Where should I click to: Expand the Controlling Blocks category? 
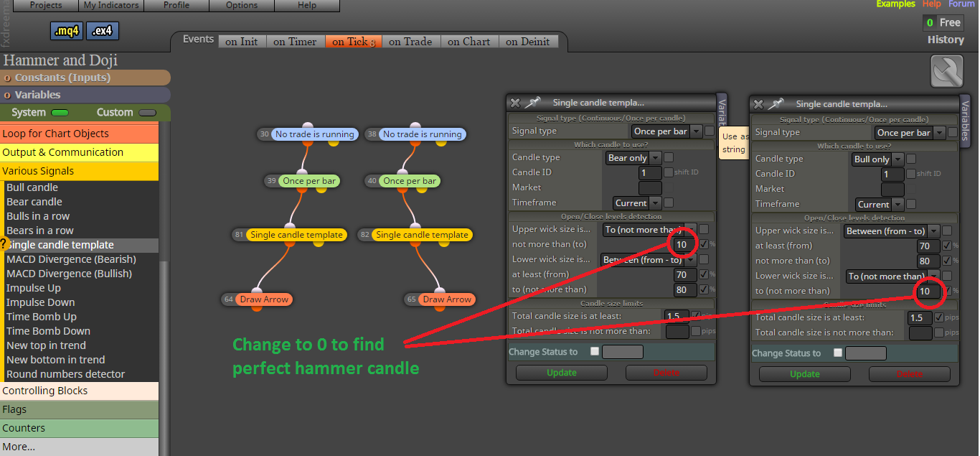tap(79, 391)
